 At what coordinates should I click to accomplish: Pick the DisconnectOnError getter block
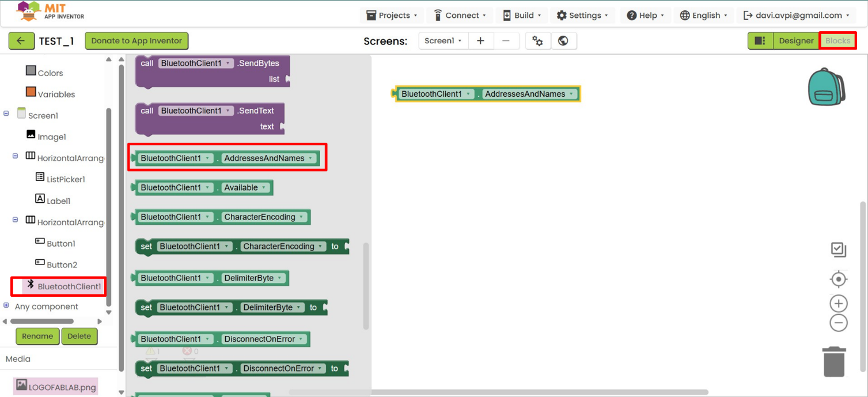[x=221, y=339]
